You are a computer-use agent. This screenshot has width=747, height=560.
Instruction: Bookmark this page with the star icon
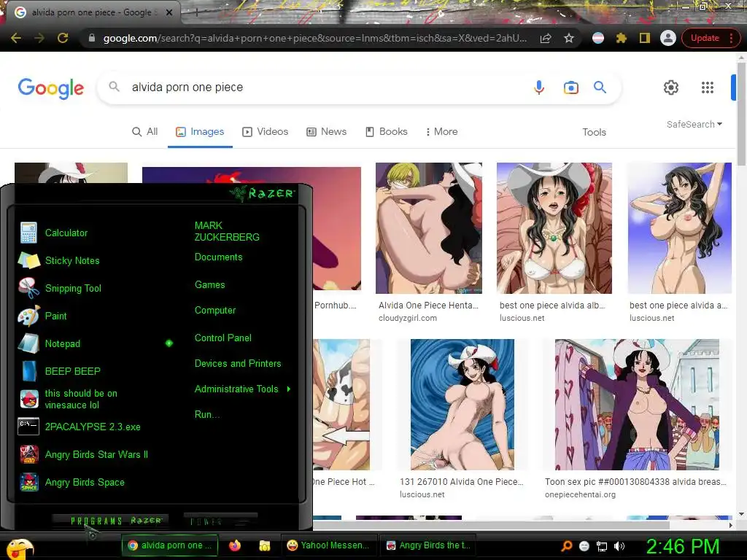pos(569,38)
